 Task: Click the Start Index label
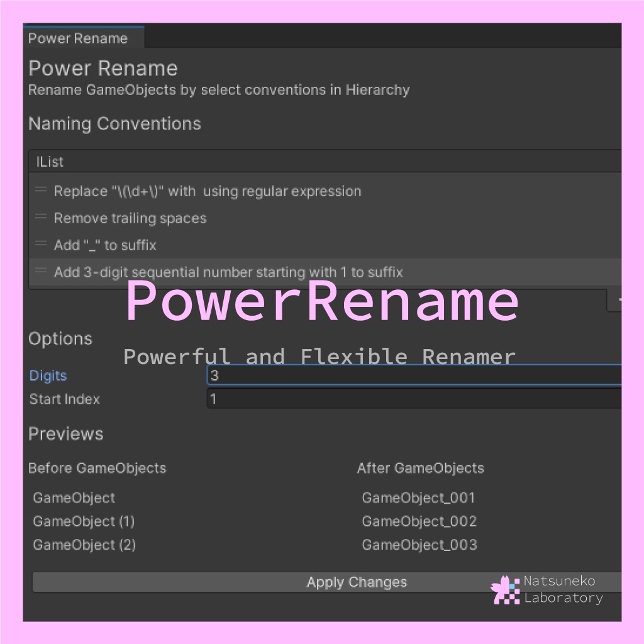[x=65, y=399]
